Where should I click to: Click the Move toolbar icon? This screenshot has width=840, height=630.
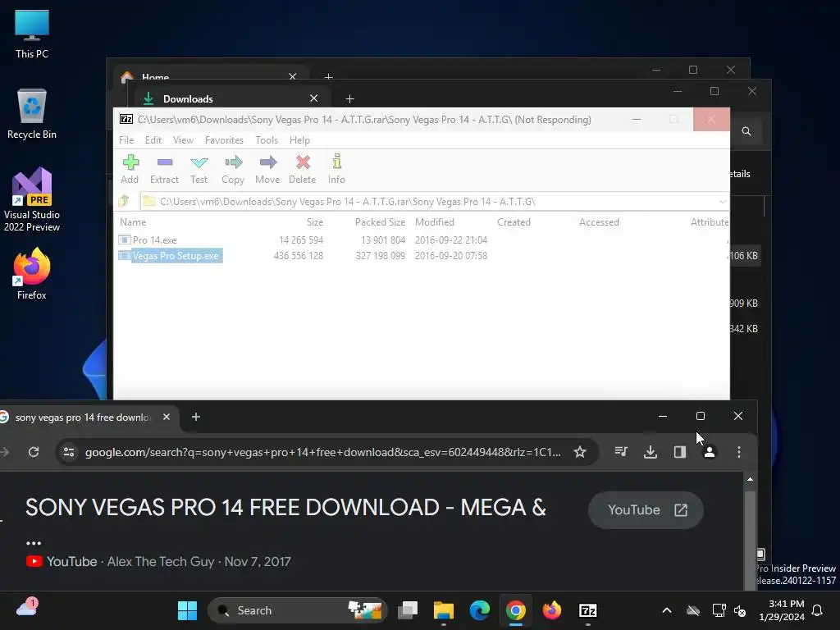pyautogui.click(x=267, y=169)
